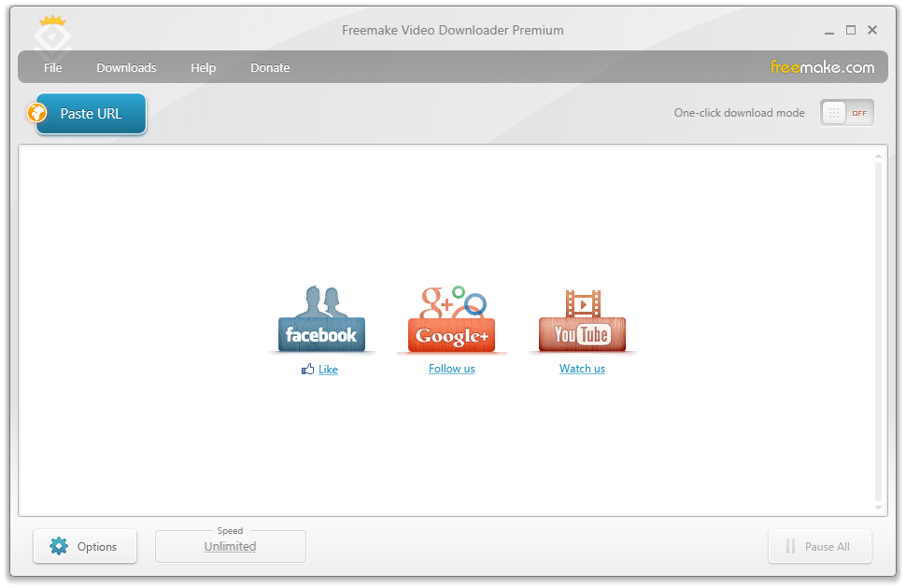Close the Freemake Video Downloader window
The height and width of the screenshot is (588, 906).
point(872,30)
